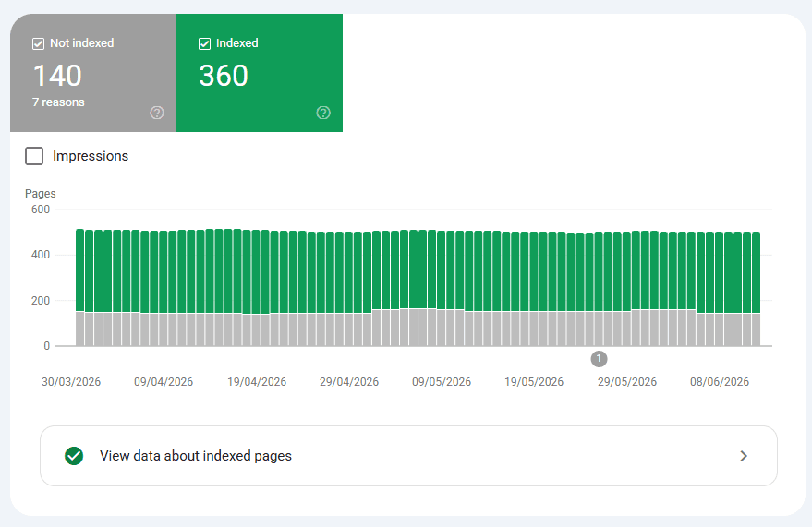Click the Impressions label text
This screenshot has height=527, width=812.
point(91,156)
